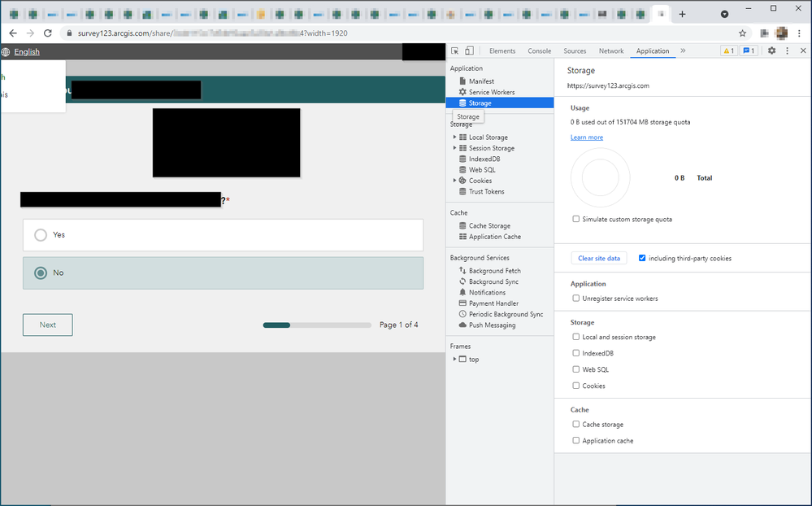
Task: Open DevTools settings gear
Action: 771,50
